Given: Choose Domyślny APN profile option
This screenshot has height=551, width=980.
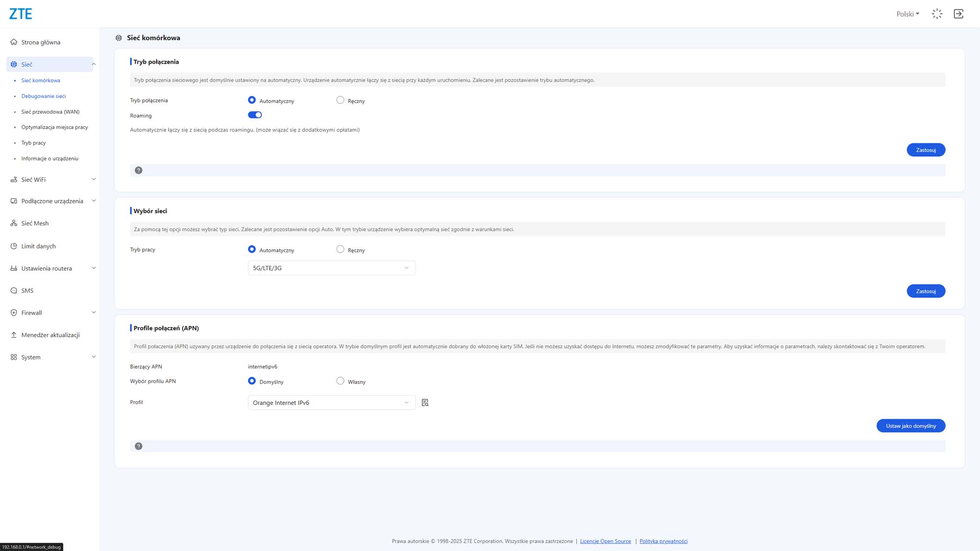Looking at the screenshot, I should 252,381.
